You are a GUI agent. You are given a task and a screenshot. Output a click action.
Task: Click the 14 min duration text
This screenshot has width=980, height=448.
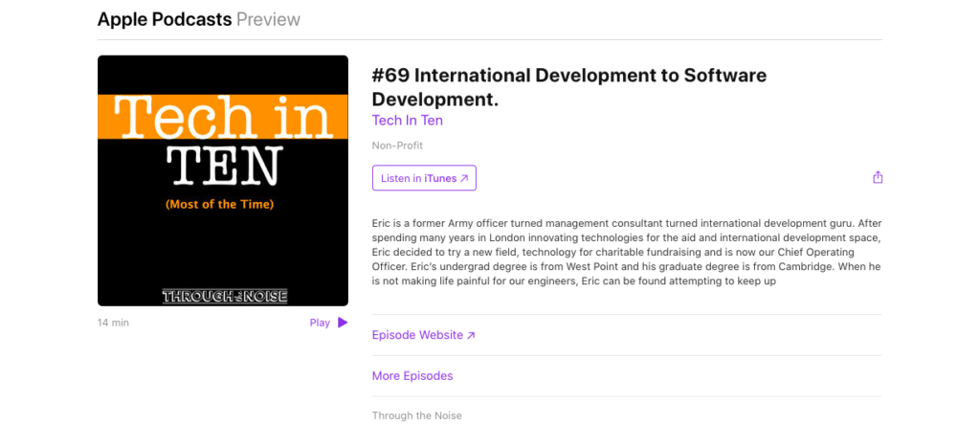113,323
